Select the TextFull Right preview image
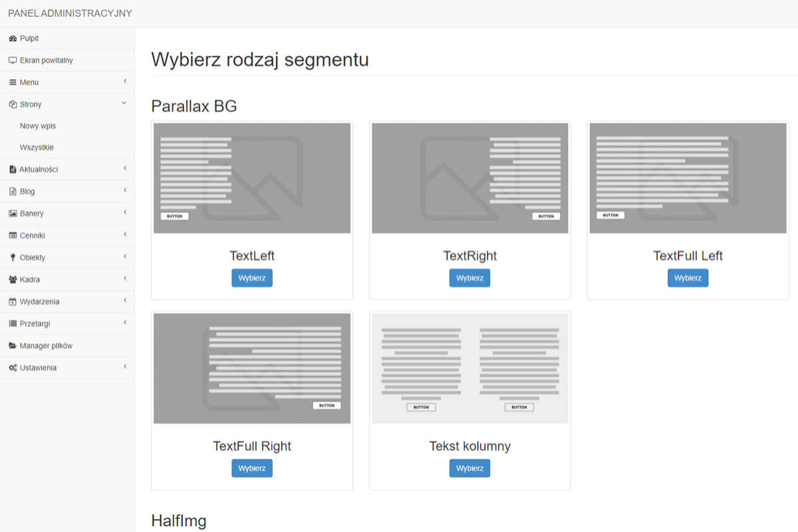This screenshot has width=798, height=532. click(252, 368)
